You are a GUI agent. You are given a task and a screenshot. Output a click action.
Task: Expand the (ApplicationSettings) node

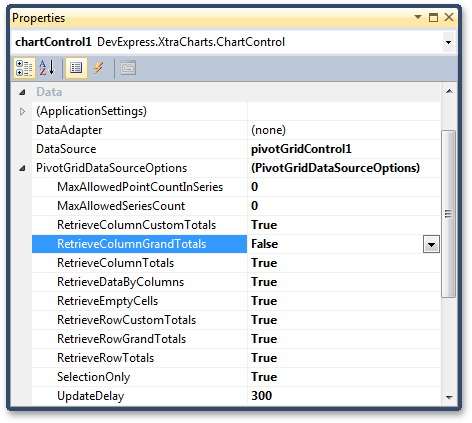point(22,111)
